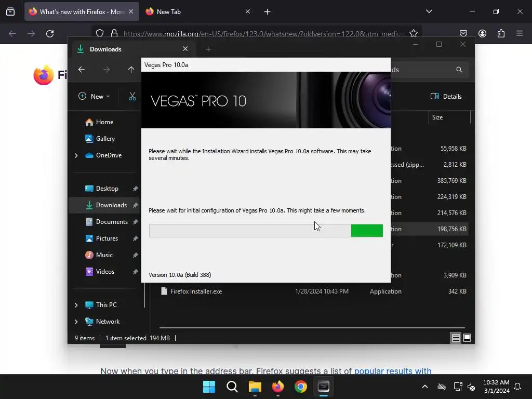This screenshot has height=399, width=532.
Task: Expand the OneDrive tree node
Action: coord(76,155)
